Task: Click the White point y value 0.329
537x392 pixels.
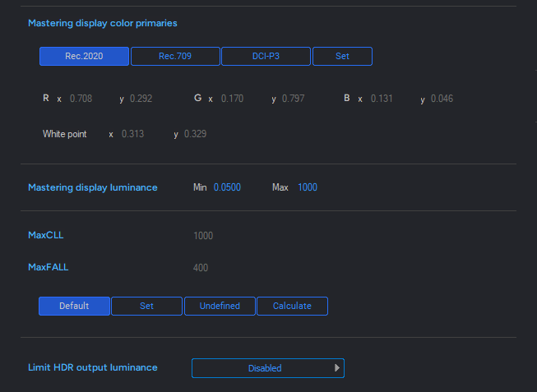Action: pos(195,134)
